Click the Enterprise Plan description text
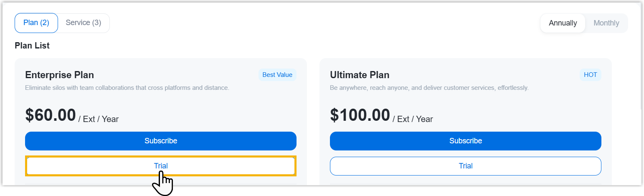The image size is (644, 196). (127, 88)
